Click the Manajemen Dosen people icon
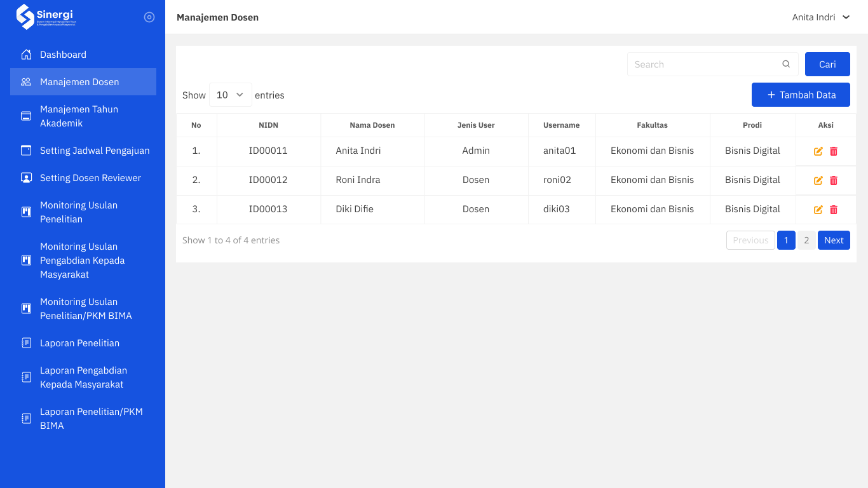Image resolution: width=868 pixels, height=488 pixels. tap(26, 82)
